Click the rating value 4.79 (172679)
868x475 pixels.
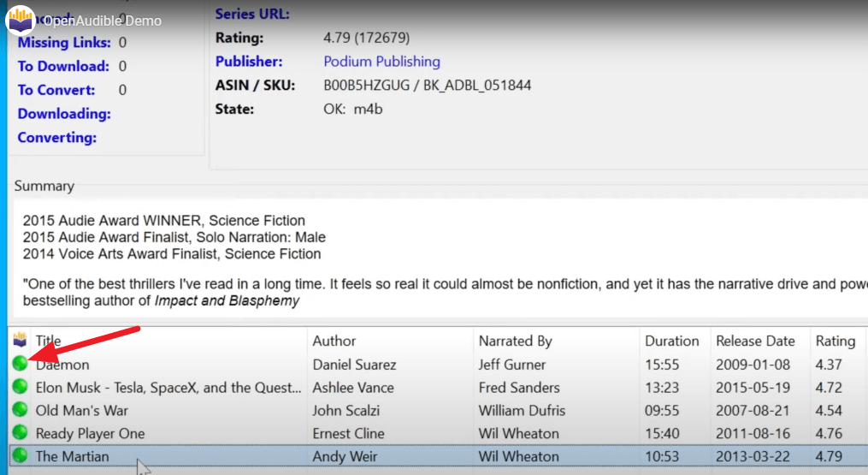coord(367,38)
